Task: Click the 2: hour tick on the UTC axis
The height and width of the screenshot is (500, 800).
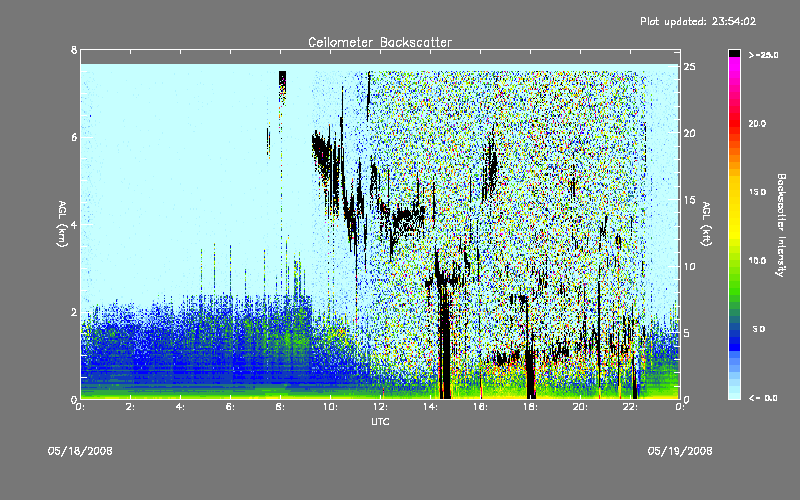Action: [130, 407]
